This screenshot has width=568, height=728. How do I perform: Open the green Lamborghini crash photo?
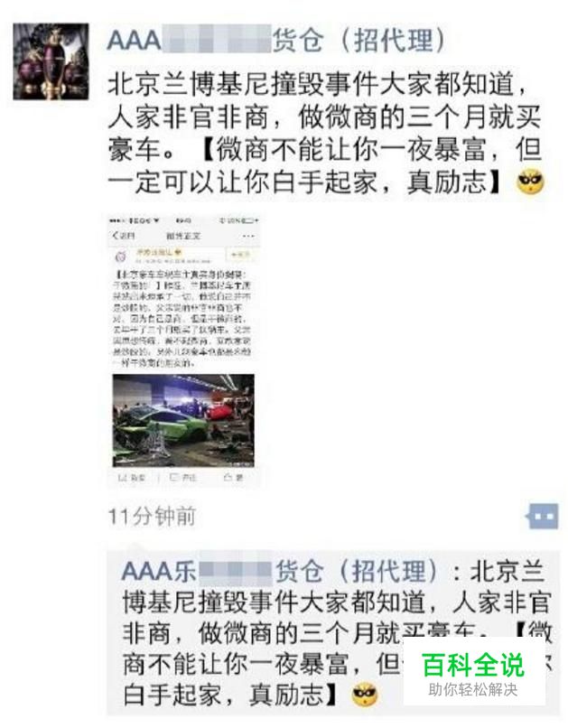point(183,420)
